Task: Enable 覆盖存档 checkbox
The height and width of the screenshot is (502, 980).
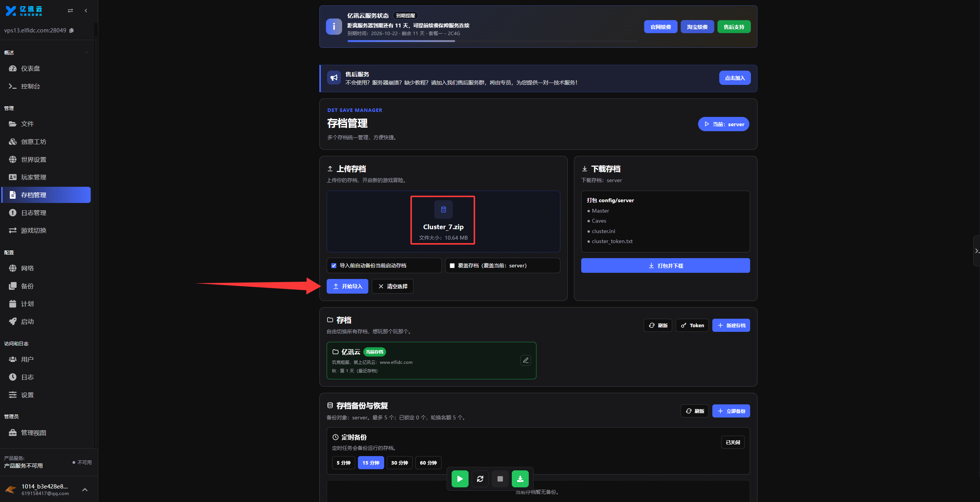Action: (452, 265)
